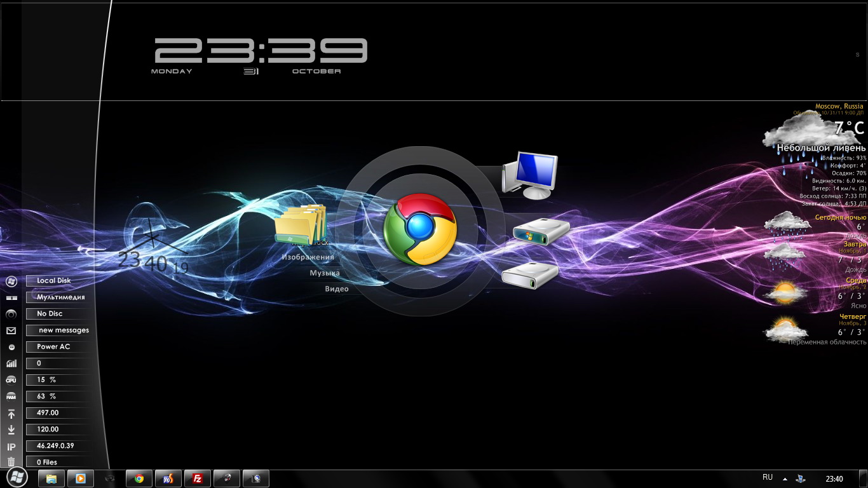
Task: Click the Четверг forecast heading
Action: pos(853,316)
